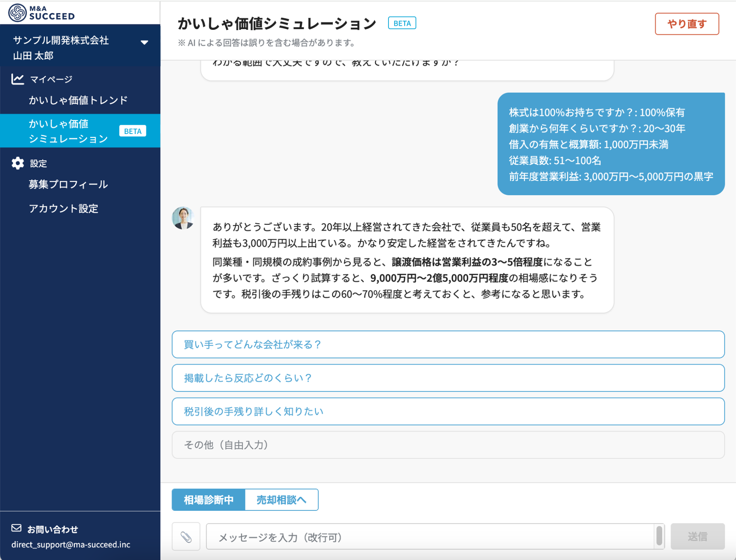736x560 pixels.
Task: Click the BETA badge in sidebar menu
Action: [133, 131]
